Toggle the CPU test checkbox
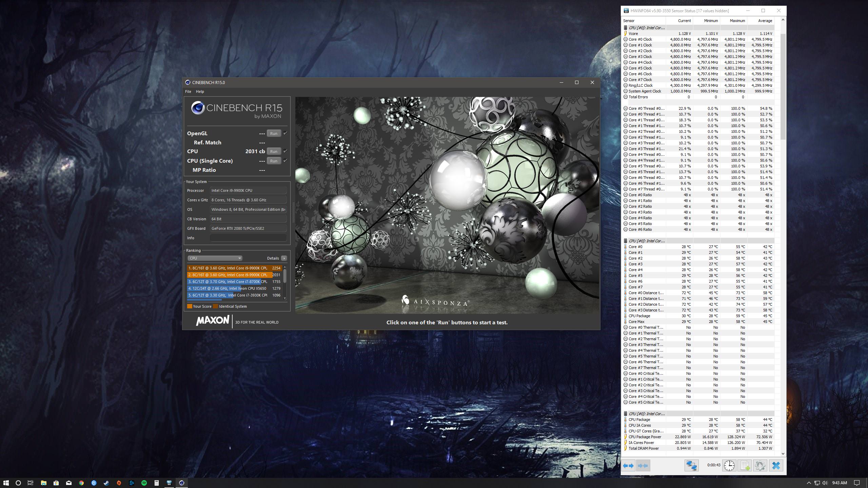The height and width of the screenshot is (488, 868). 285,151
